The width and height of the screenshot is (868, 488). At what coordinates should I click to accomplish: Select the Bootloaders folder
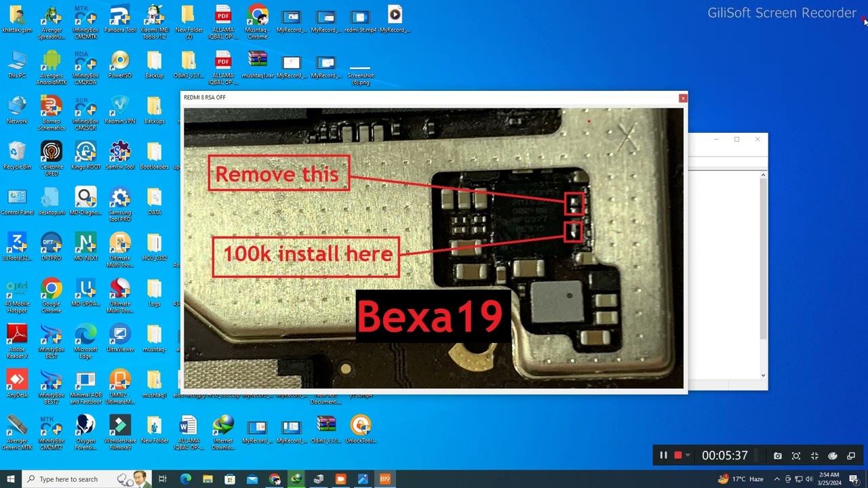pos(154,156)
